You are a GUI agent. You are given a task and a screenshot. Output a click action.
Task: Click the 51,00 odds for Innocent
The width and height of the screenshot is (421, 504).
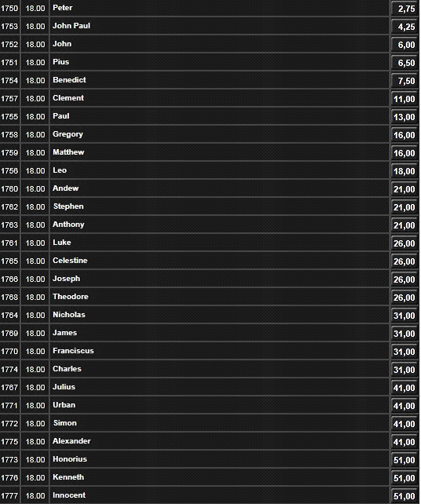pyautogui.click(x=405, y=496)
